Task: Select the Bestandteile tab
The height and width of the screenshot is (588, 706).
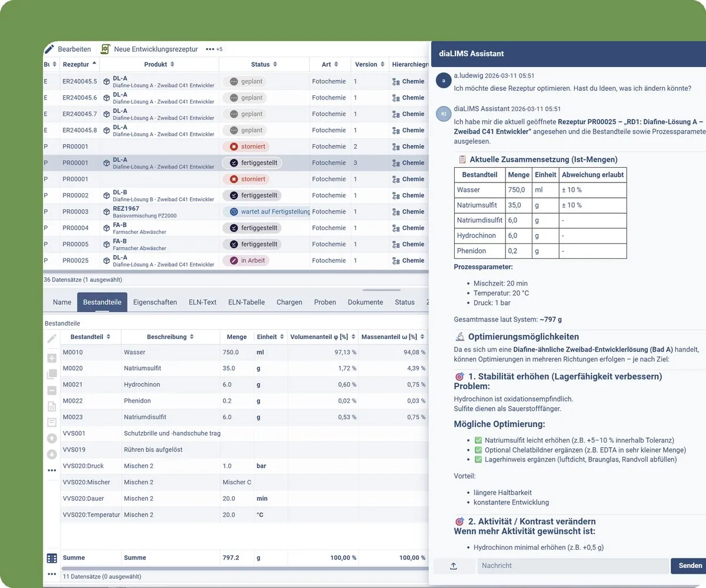Action: pyautogui.click(x=102, y=302)
